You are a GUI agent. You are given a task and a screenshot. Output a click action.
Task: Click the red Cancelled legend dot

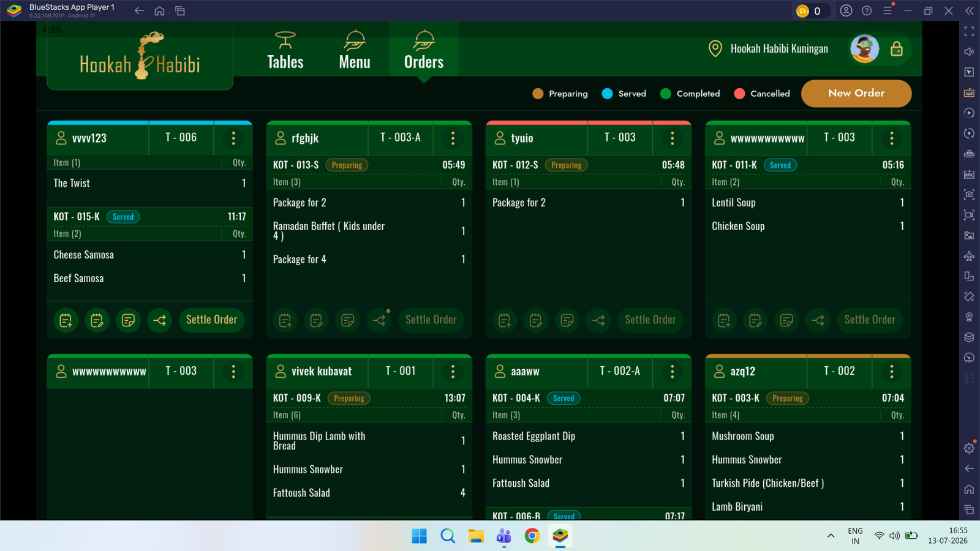[739, 94]
